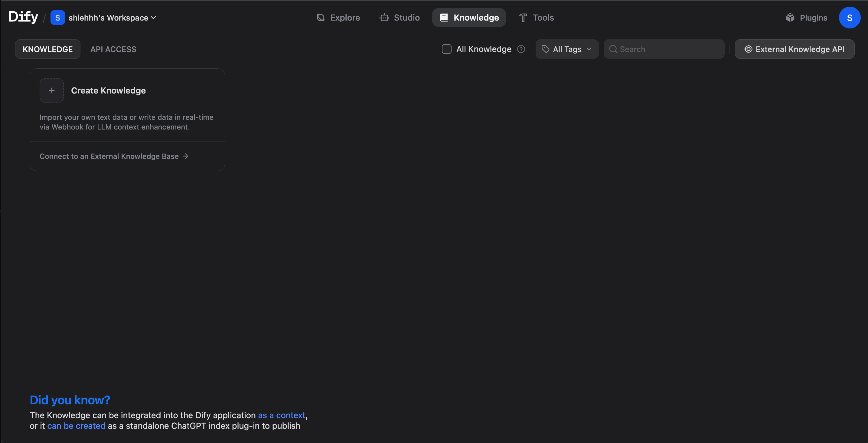Follow the "can be created" link

pyautogui.click(x=76, y=426)
